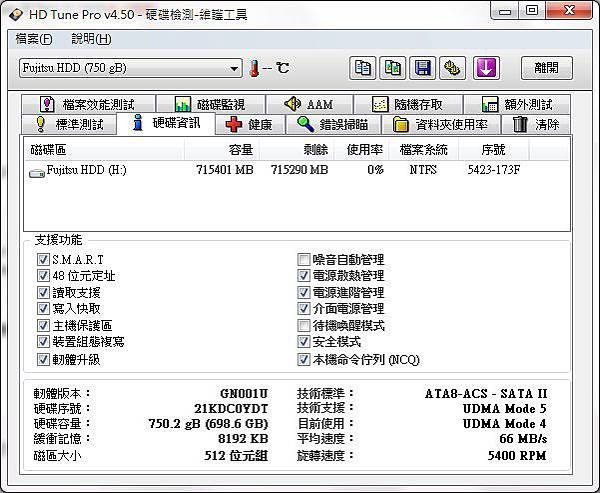Select the 硬碟資訊 tab
Screen dimensions: 600x493
click(166, 123)
